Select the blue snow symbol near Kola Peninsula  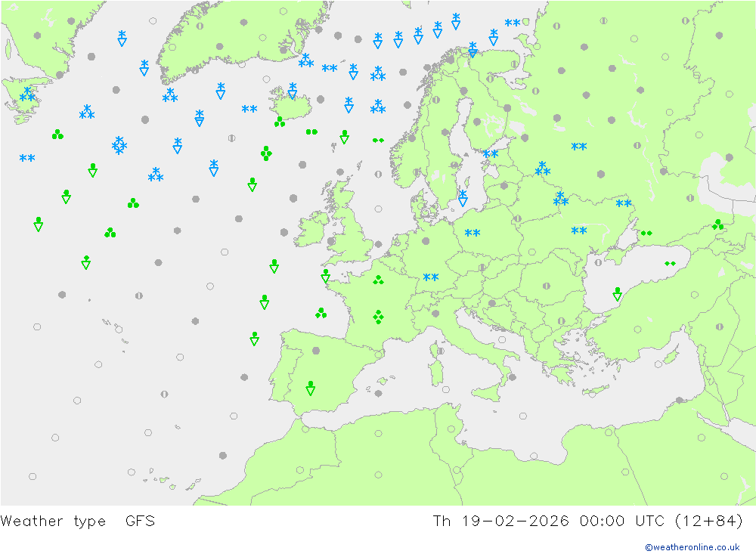[513, 23]
